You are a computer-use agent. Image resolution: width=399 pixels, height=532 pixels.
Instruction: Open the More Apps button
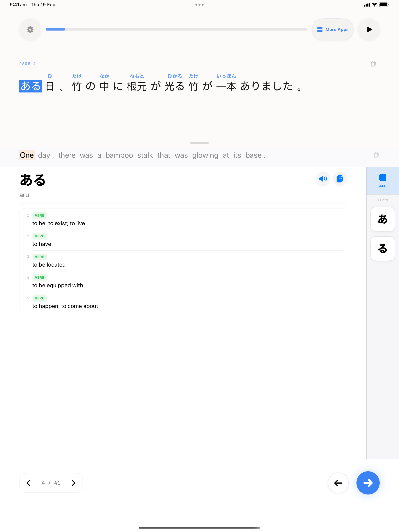click(333, 30)
